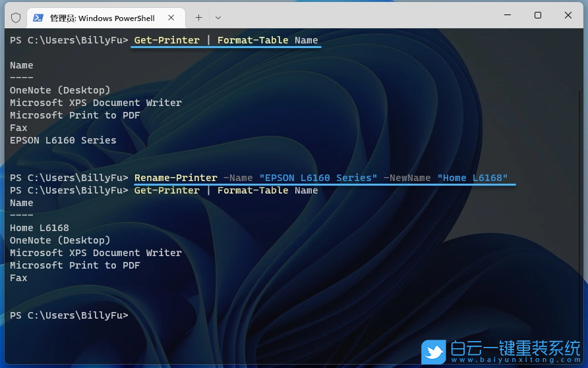Click the PowerShell icon on the tab
588x368 pixels.
click(38, 18)
